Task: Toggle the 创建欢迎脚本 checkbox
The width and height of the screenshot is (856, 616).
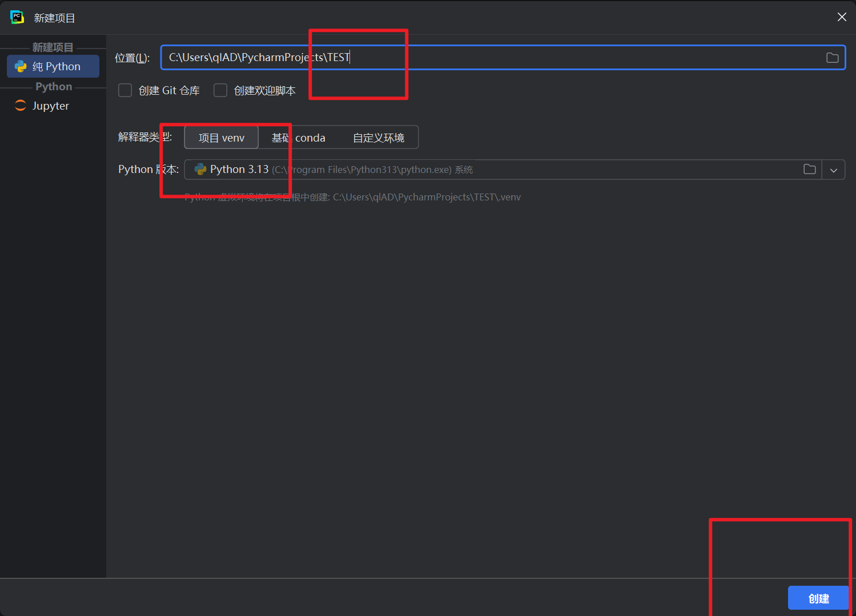Action: coord(220,90)
